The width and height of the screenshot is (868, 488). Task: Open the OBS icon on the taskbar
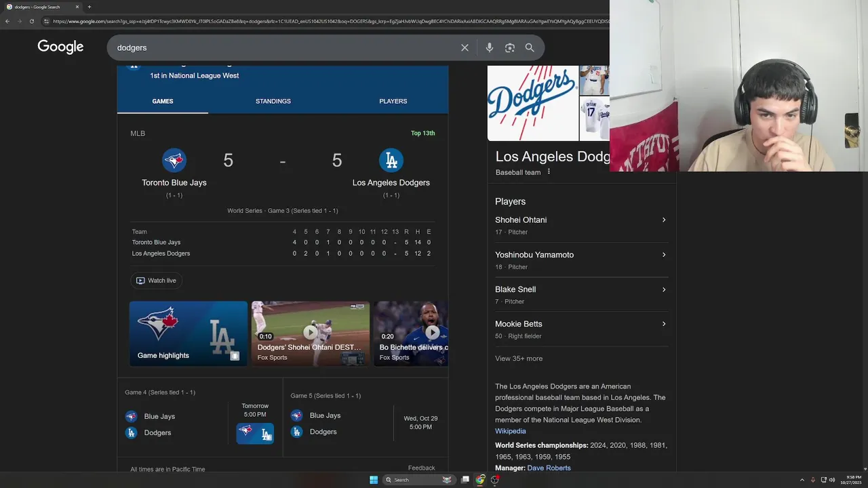(495, 480)
